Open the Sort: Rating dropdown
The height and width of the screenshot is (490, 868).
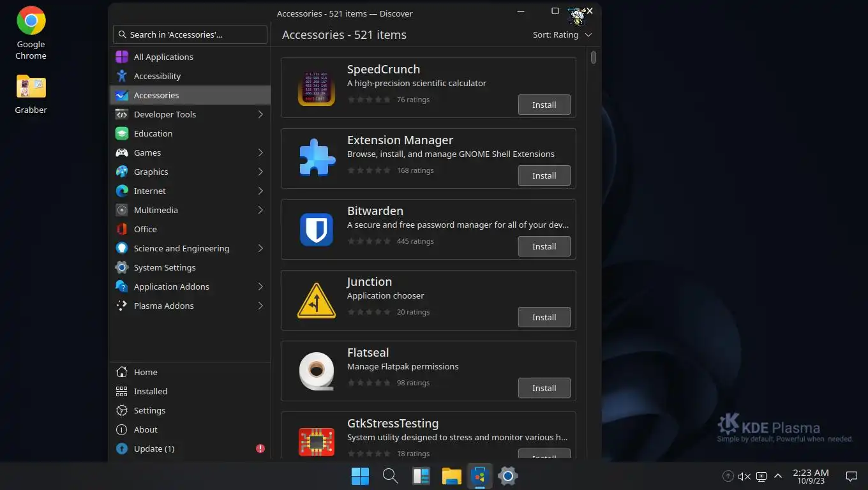coord(562,34)
